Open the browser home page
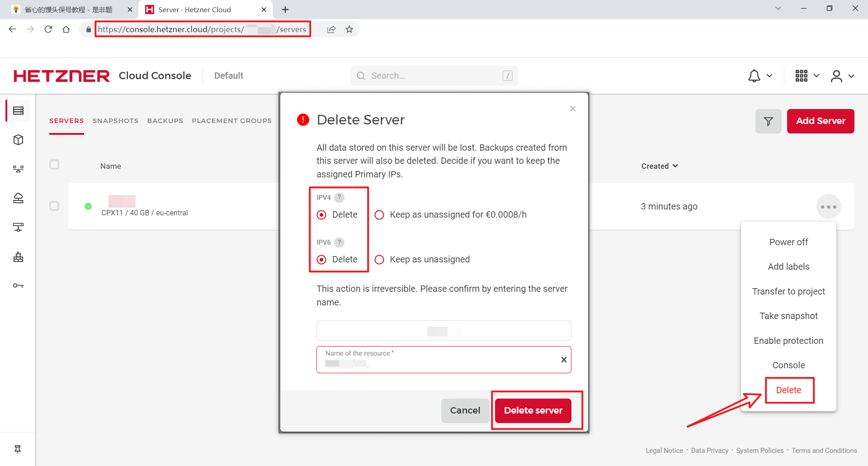The width and height of the screenshot is (868, 466). click(66, 29)
